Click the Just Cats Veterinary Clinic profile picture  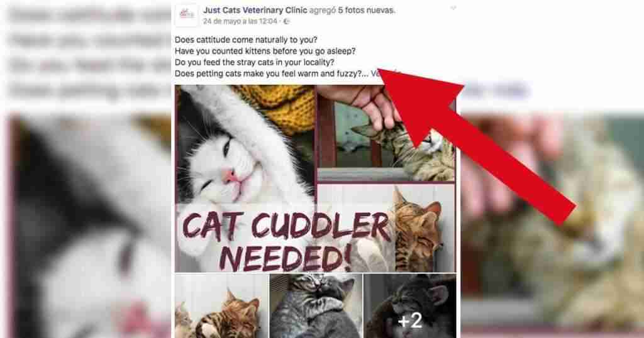(186, 15)
